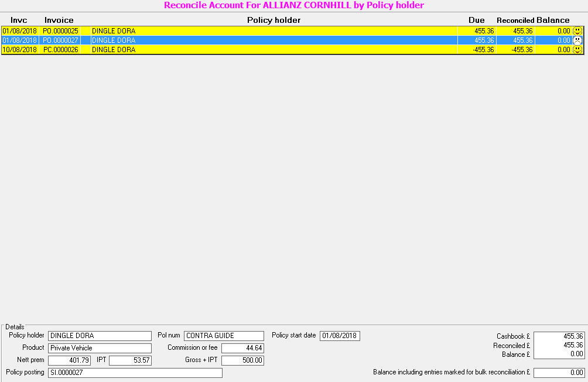This screenshot has height=382, width=588.
Task: Click the 0.00 balance on row PC.0000026
Action: tap(563, 50)
